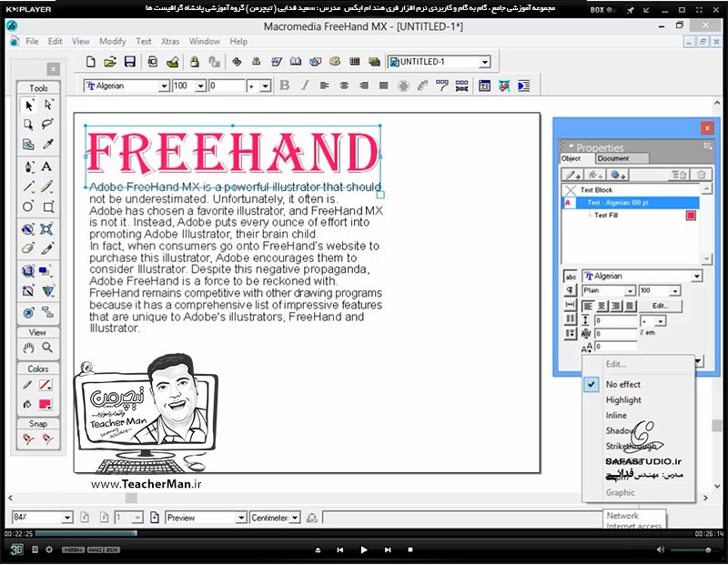Choose Highlight from effects menu

tap(623, 399)
